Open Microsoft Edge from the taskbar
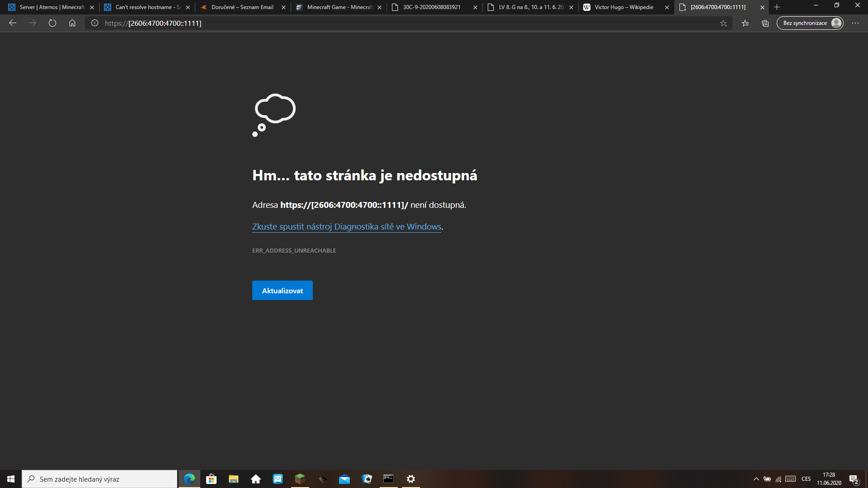This screenshot has width=868, height=488. [x=189, y=479]
